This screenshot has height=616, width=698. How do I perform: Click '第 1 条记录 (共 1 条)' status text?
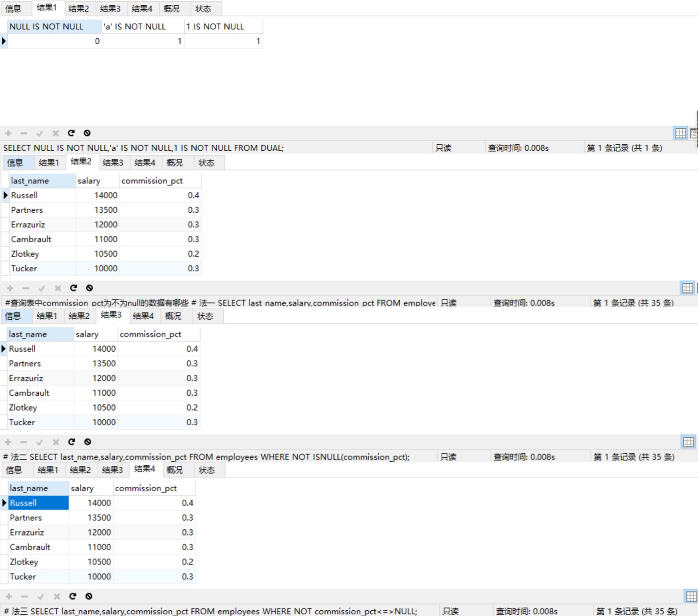(624, 148)
